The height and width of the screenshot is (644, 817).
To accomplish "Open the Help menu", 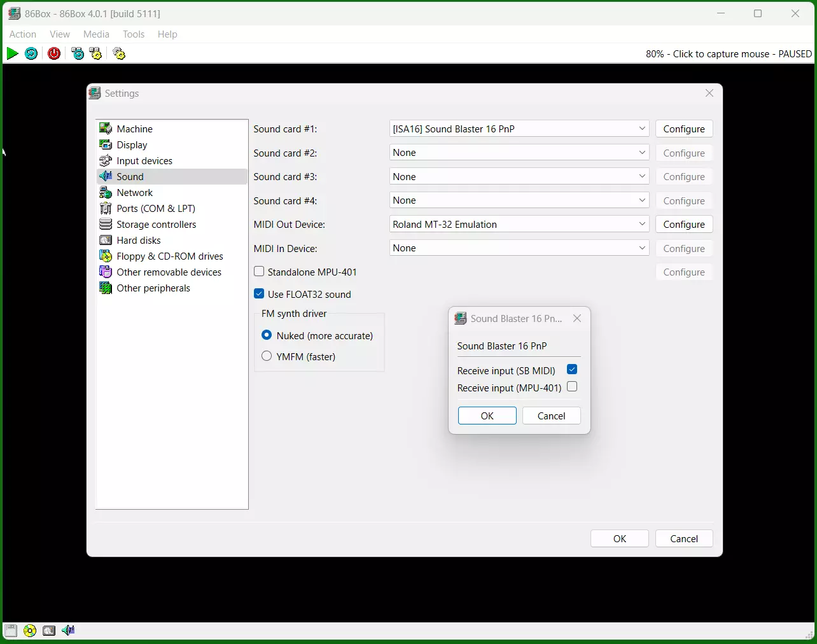I will [167, 34].
